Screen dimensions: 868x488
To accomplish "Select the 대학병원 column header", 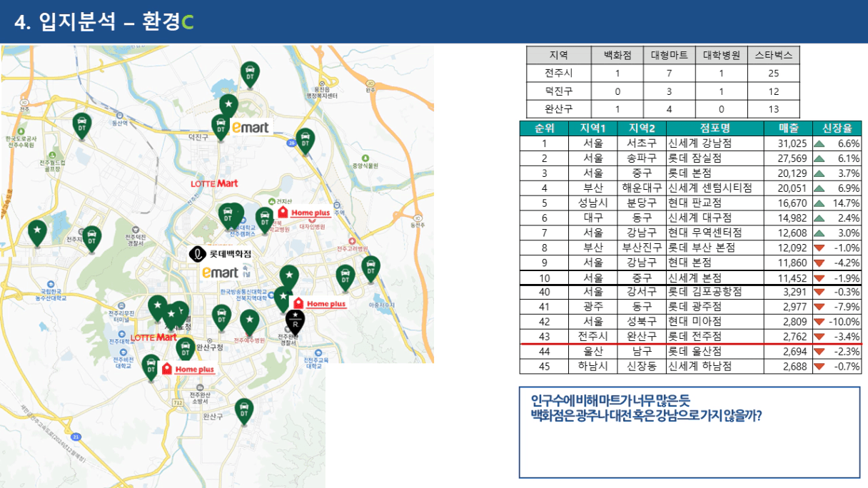I will pyautogui.click(x=722, y=55).
